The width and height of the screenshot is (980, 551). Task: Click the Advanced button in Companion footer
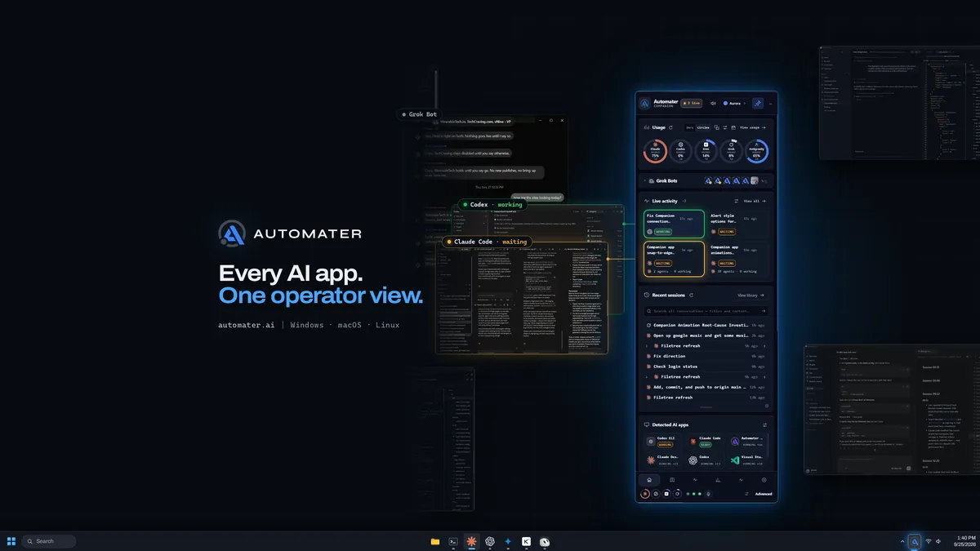[x=764, y=494]
